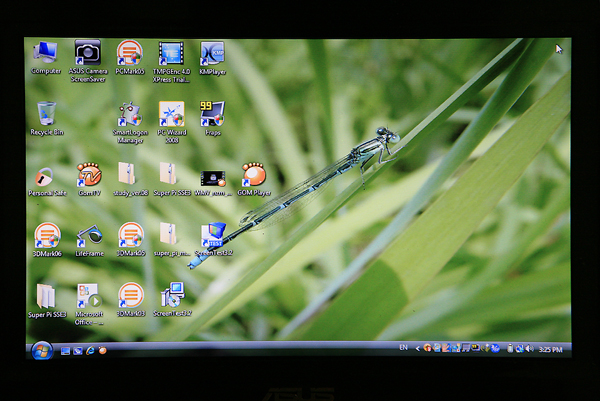Select the super_pi_m... zip folder
Image resolution: width=600 pixels, height=401 pixels.
point(172,240)
